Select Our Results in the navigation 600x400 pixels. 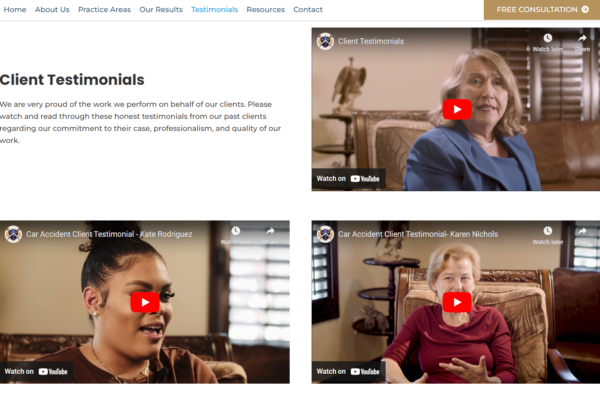pos(161,10)
